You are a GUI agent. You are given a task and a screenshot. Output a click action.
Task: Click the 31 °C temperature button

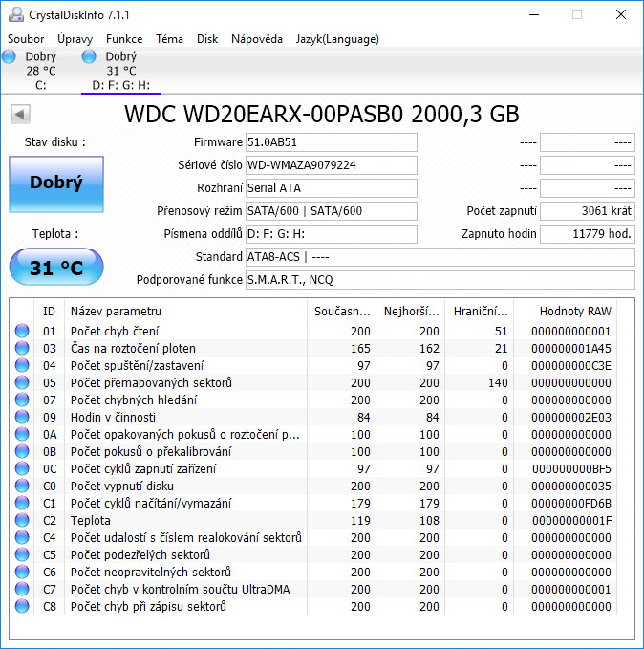[56, 267]
